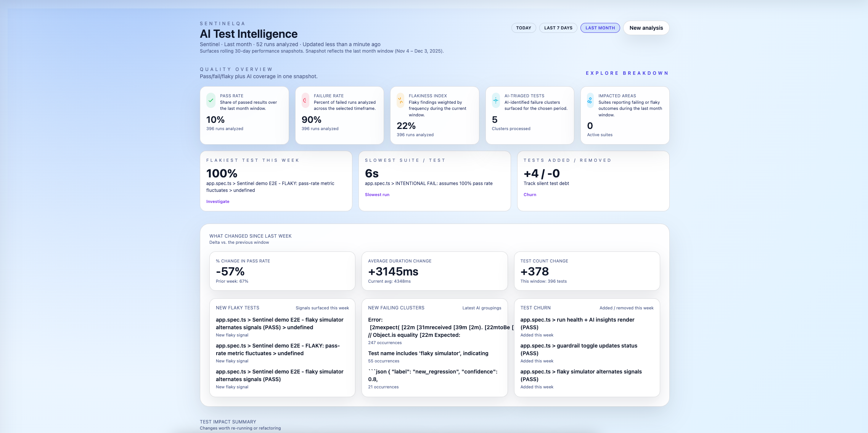Select the Today timeframe filter
The height and width of the screenshot is (433, 868).
pos(523,28)
